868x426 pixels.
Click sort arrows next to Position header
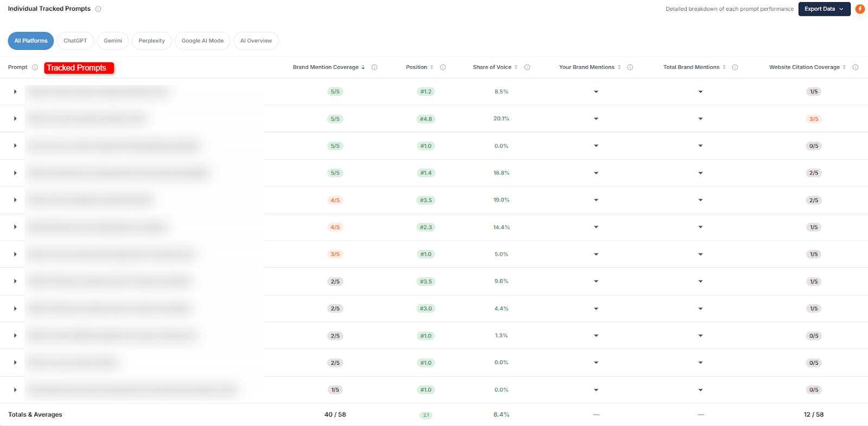click(432, 67)
